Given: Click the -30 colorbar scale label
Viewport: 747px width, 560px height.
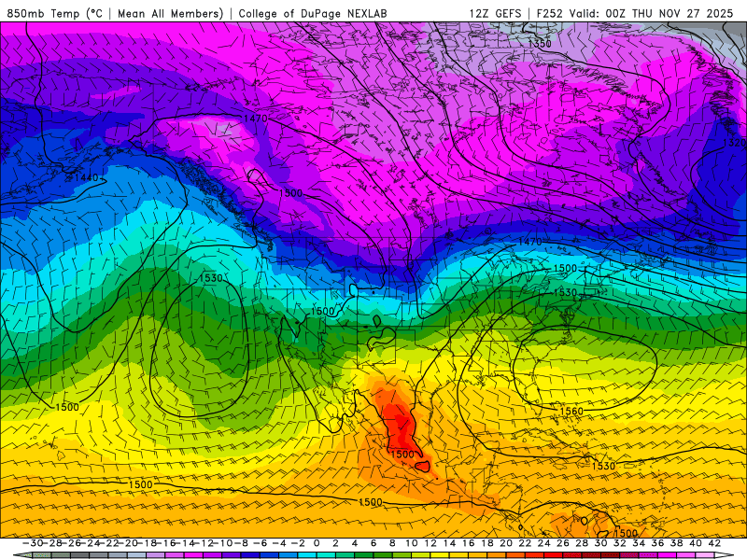Looking at the screenshot, I should (33, 543).
